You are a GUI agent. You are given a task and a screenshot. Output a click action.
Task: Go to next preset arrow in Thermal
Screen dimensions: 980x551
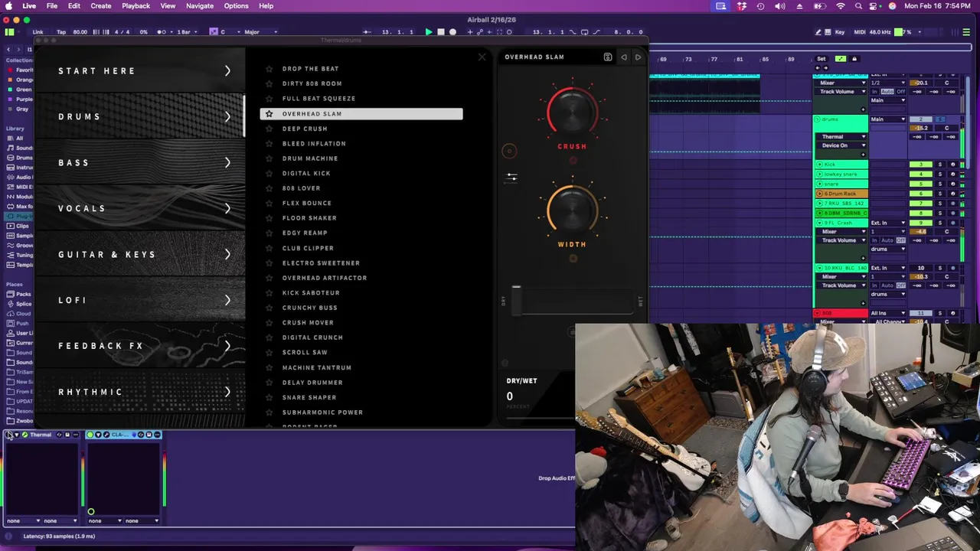click(638, 57)
